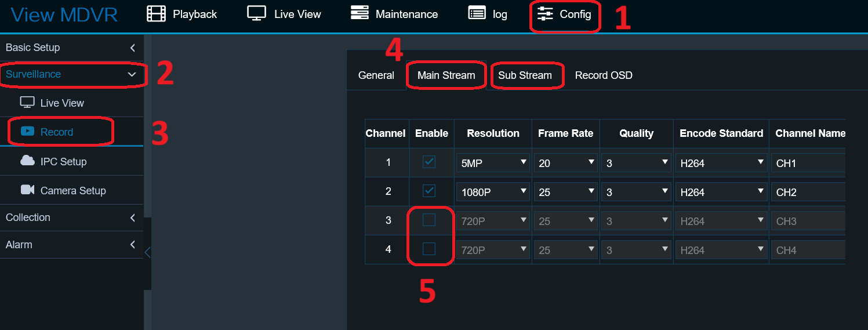
Task: Switch to the Record OSD tab
Action: coord(603,75)
